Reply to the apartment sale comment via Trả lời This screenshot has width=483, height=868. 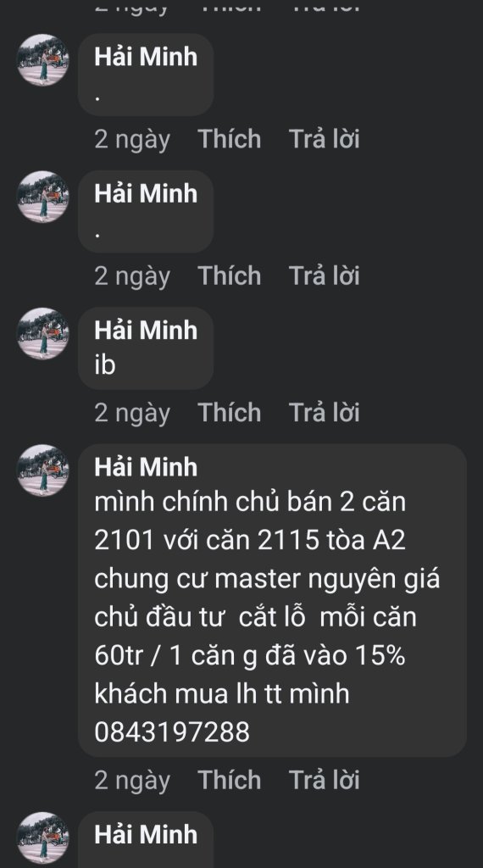tap(325, 780)
